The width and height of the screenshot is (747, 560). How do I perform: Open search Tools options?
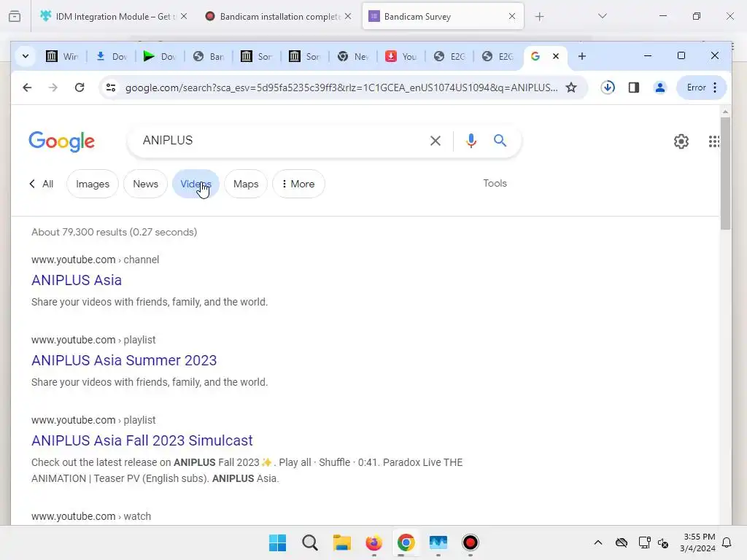495,183
